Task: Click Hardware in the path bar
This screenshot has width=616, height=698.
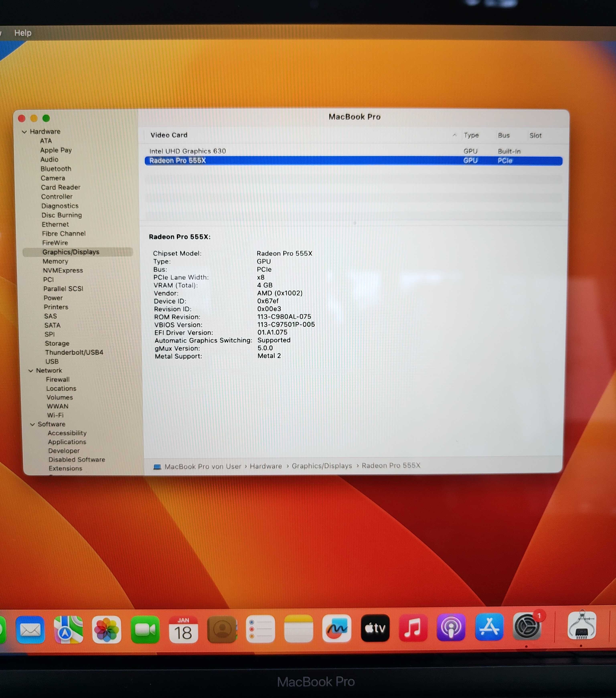Action: click(x=266, y=466)
